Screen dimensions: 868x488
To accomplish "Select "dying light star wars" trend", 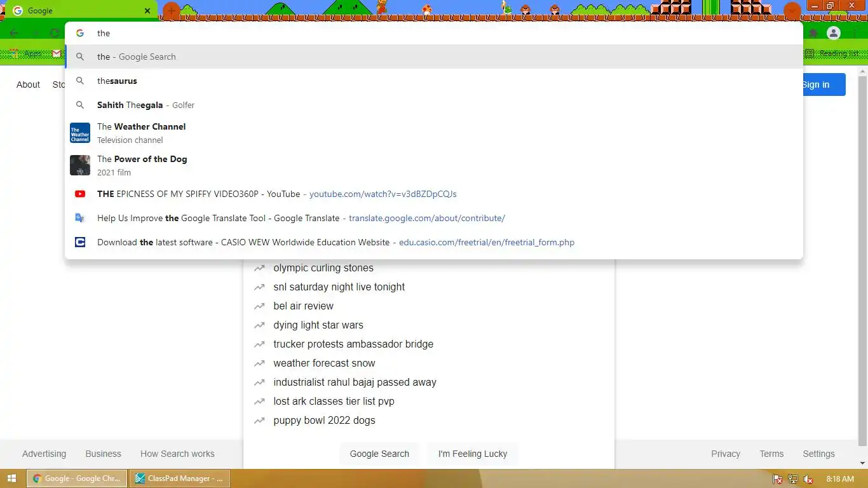I will pos(429,325).
